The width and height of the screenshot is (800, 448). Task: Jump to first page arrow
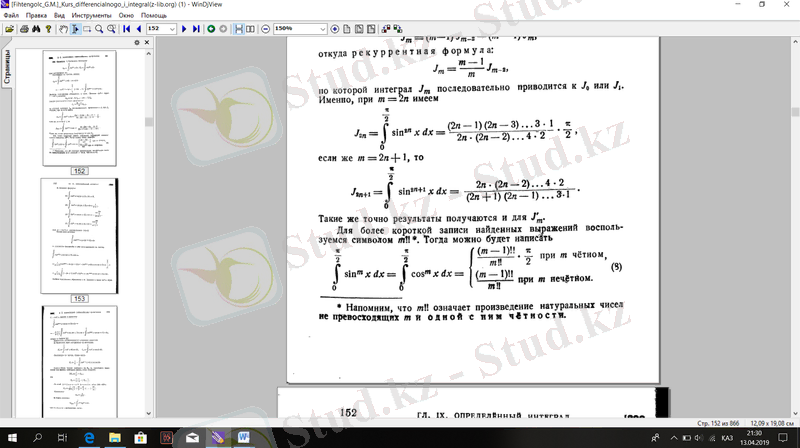pos(125,30)
